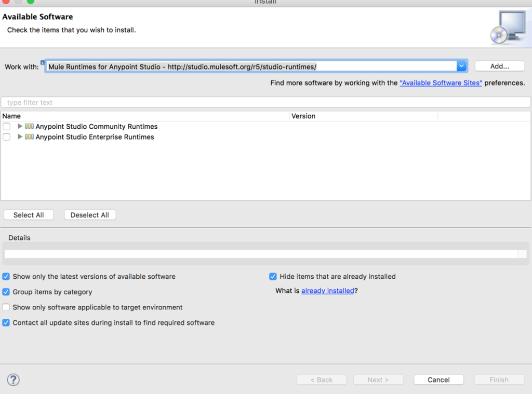Click the Details text area

[261, 254]
